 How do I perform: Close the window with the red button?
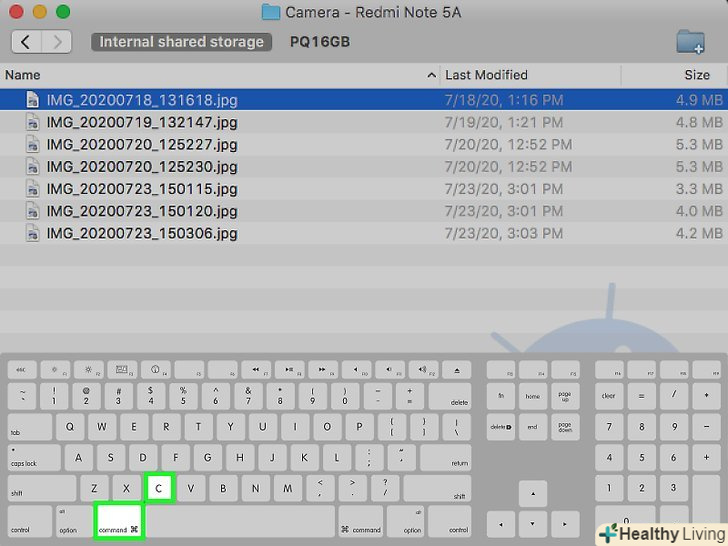click(16, 12)
